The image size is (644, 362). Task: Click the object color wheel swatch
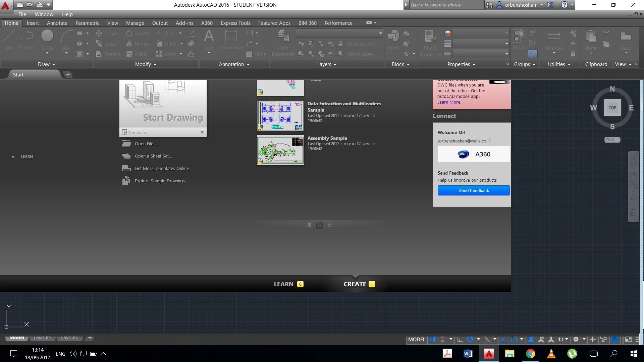point(447,34)
